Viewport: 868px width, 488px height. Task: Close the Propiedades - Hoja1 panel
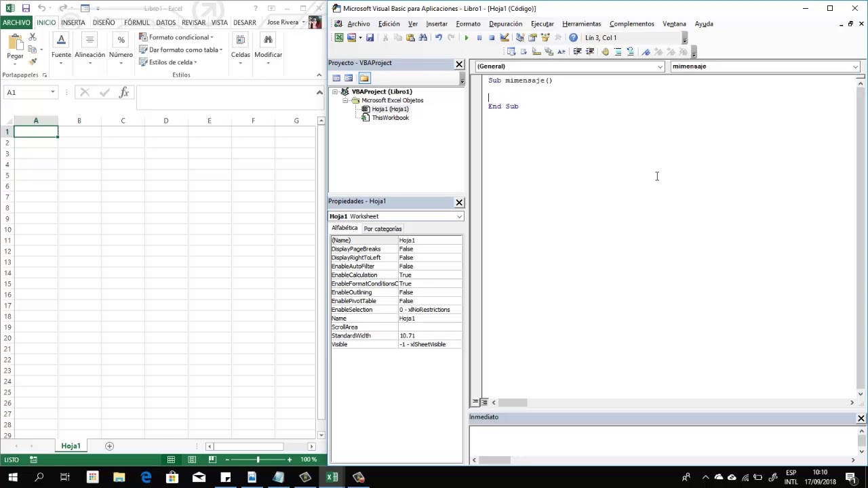(459, 202)
